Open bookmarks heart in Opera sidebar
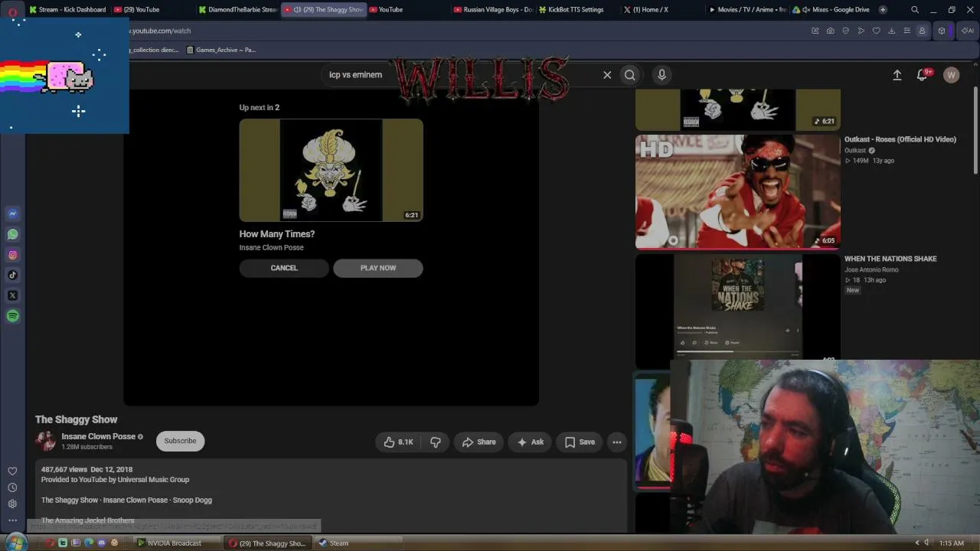This screenshot has width=980, height=551. coord(12,471)
